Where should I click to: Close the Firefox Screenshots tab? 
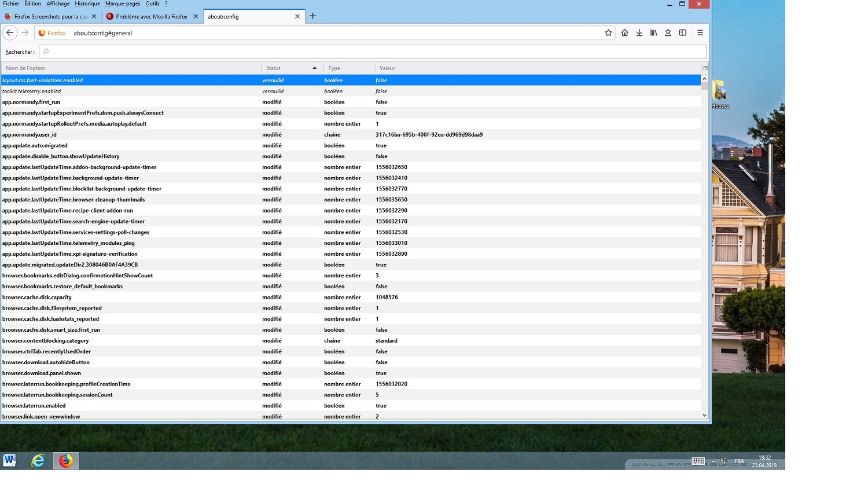94,16
